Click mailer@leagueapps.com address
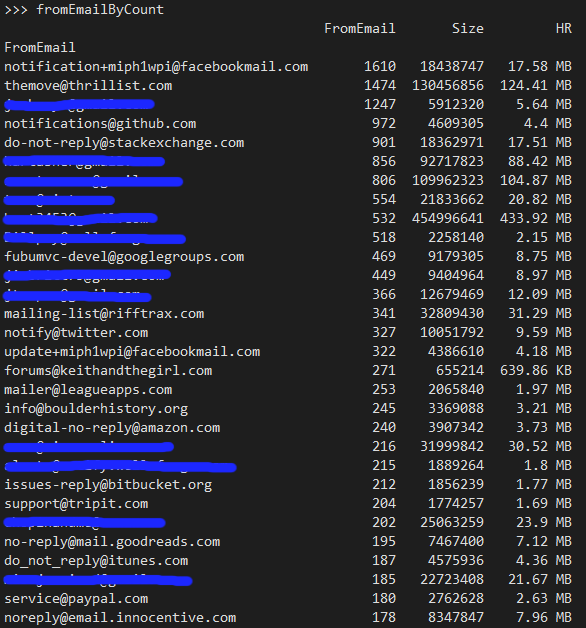Screen dimensions: 586x628 pyautogui.click(x=88, y=390)
